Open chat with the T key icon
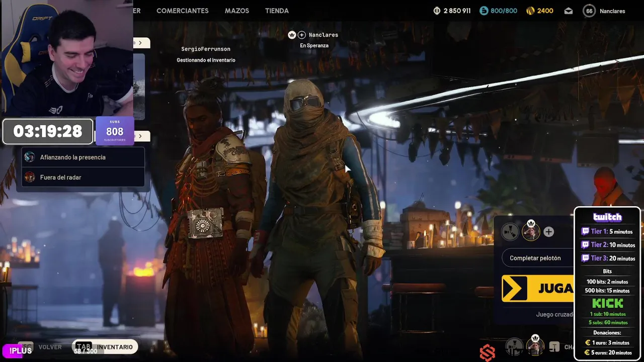Viewport: 644px width, 362px height. pos(554,347)
